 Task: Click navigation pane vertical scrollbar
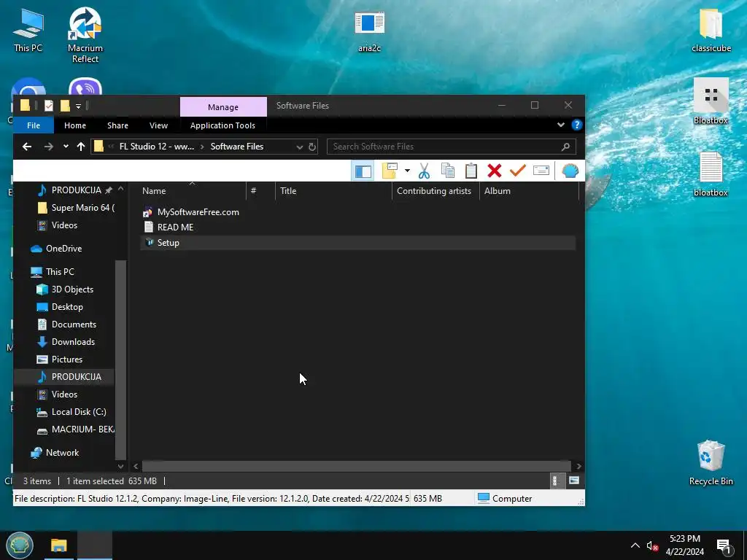coord(120,359)
